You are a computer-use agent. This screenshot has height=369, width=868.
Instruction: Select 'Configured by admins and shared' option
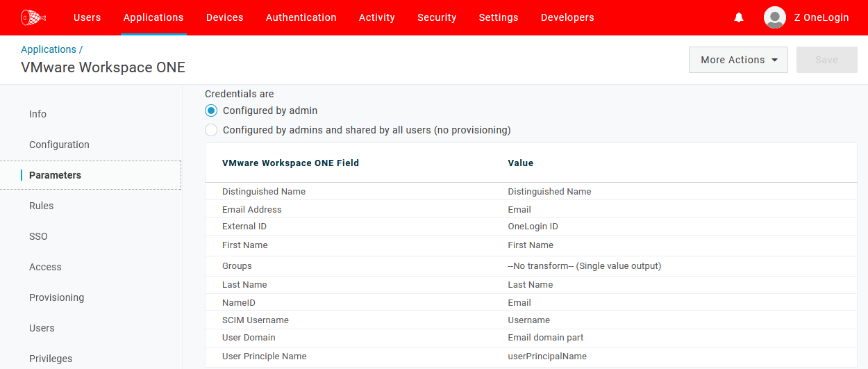[x=211, y=130]
